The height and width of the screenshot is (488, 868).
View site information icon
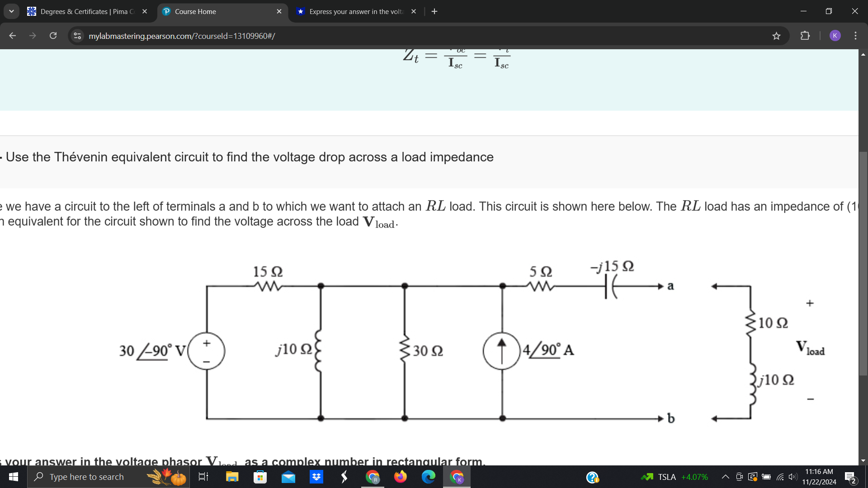point(78,36)
